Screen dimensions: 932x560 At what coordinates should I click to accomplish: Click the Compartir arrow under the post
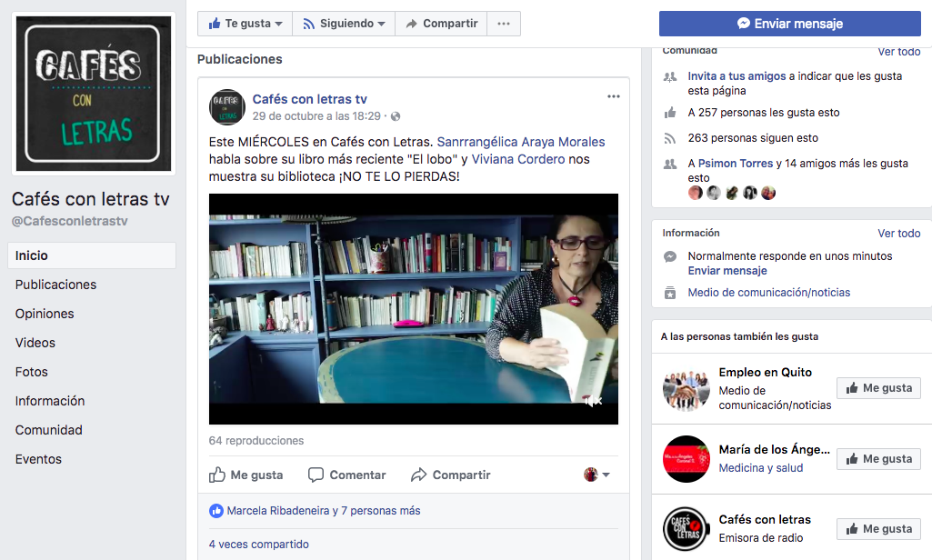[x=451, y=475]
